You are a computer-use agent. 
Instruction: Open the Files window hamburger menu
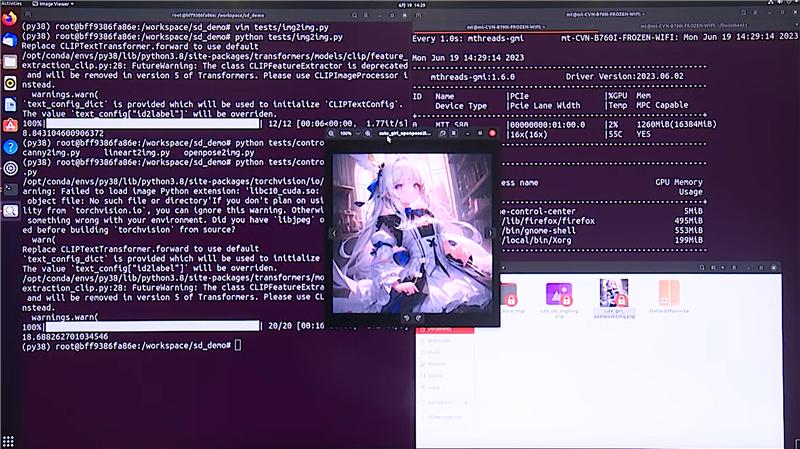[x=734, y=267]
